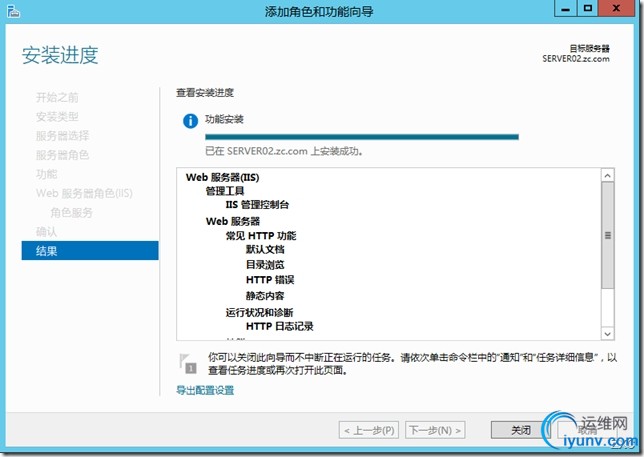Click the blue information icon beside 功能安装
Screen dimensions: 644x457
(x=190, y=121)
